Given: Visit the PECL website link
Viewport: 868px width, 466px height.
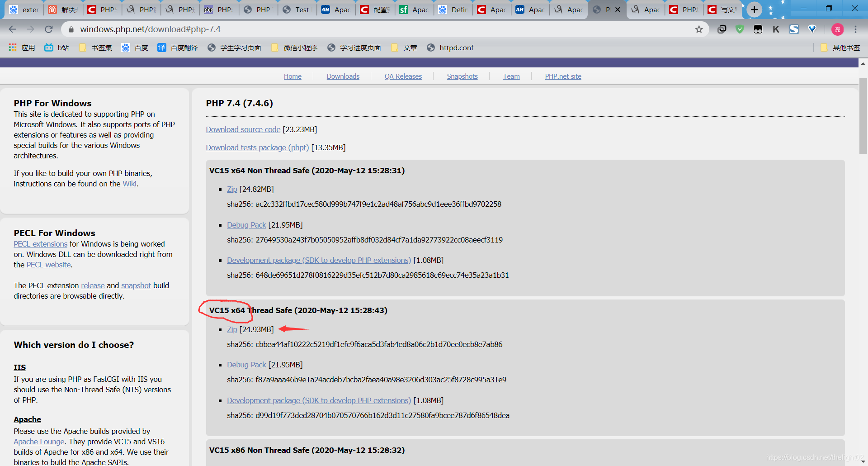Looking at the screenshot, I should tap(48, 265).
